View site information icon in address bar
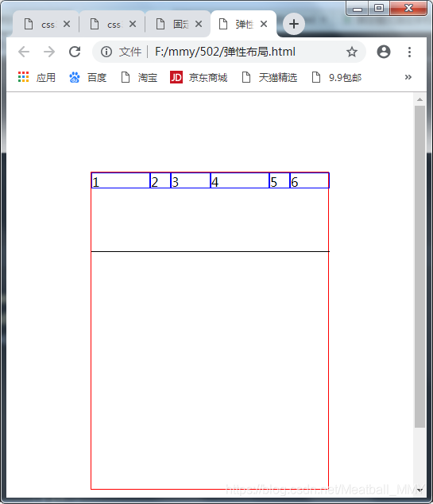433x504 pixels. tap(106, 52)
